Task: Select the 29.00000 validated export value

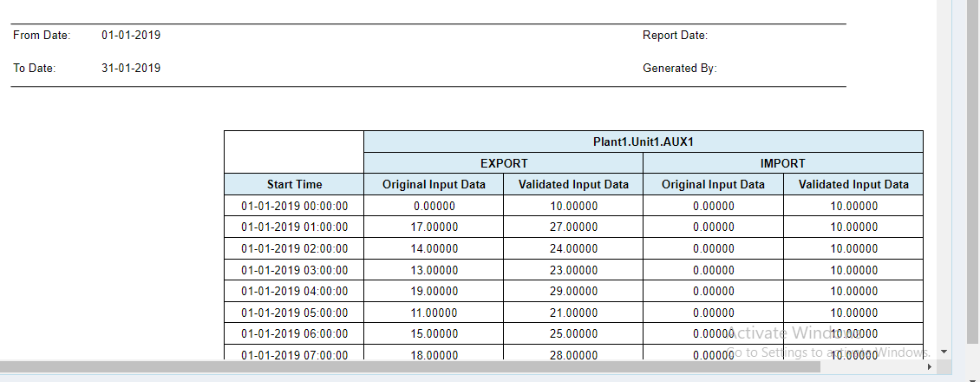Action: click(x=573, y=291)
